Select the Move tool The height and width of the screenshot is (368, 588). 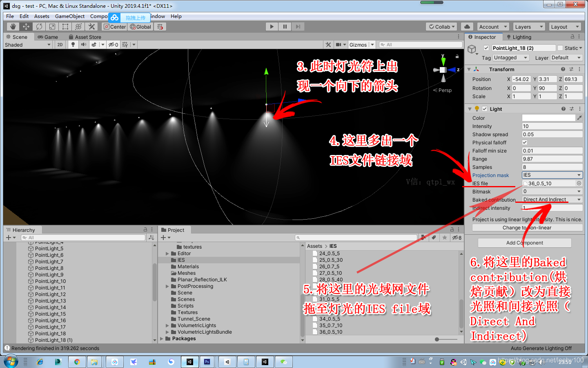26,27
